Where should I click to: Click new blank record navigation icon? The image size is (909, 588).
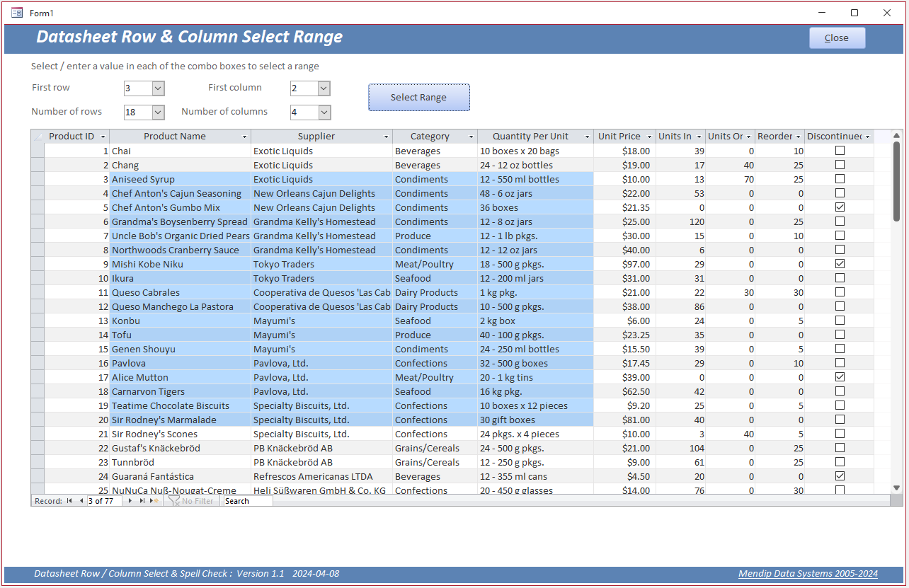pyautogui.click(x=154, y=501)
